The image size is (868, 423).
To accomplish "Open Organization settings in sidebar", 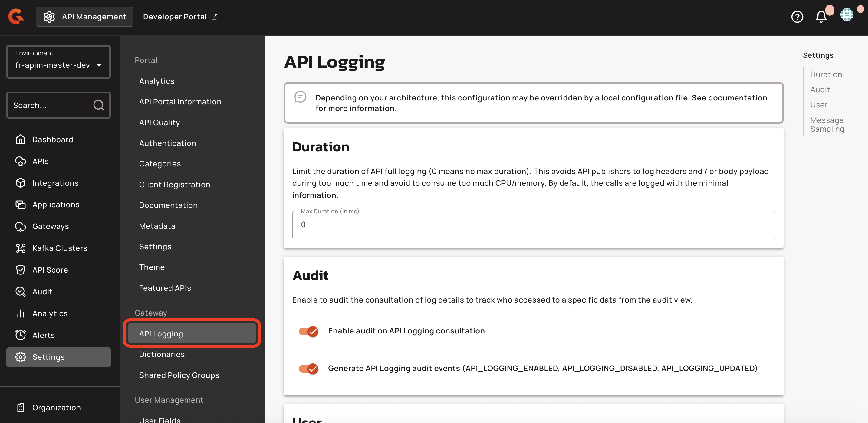I will click(x=56, y=408).
